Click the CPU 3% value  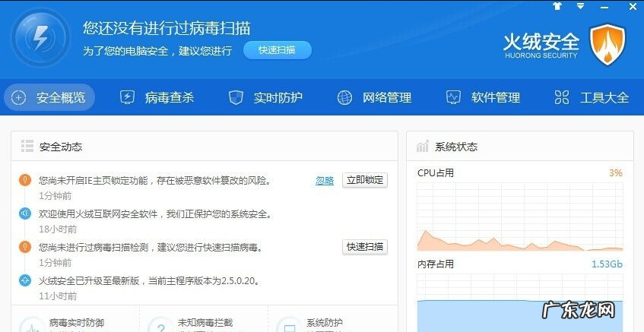pyautogui.click(x=616, y=172)
